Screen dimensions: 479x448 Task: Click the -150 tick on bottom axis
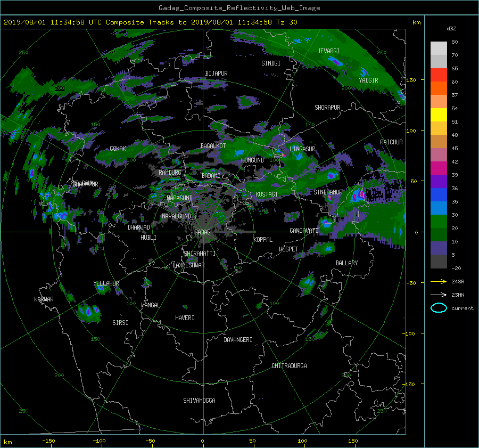[48, 441]
